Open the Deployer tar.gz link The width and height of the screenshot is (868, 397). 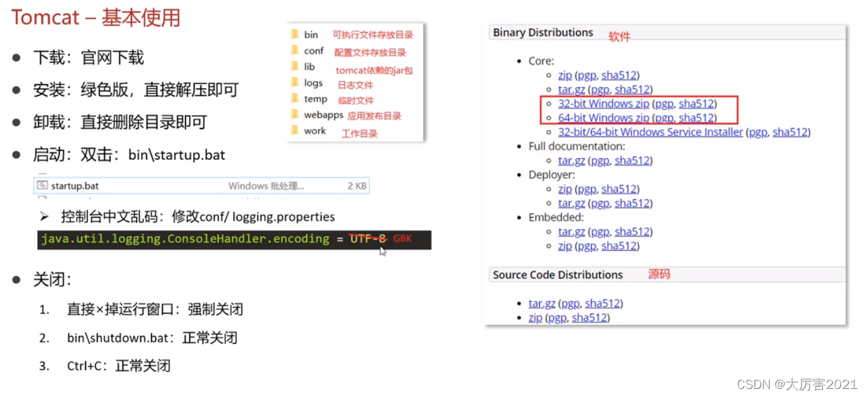tap(571, 203)
